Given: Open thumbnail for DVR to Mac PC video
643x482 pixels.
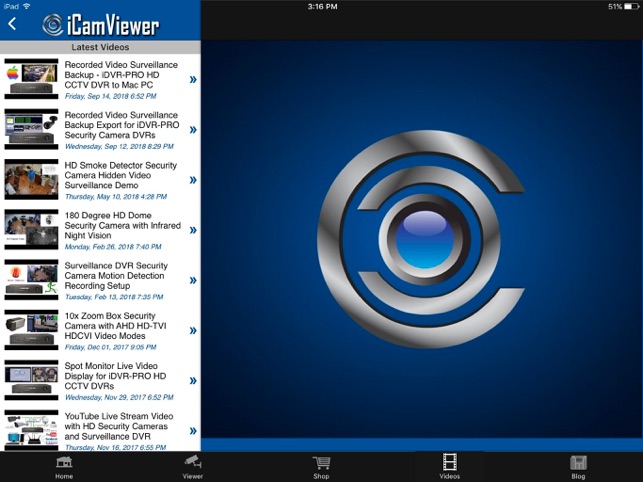Looking at the screenshot, I should (31, 79).
